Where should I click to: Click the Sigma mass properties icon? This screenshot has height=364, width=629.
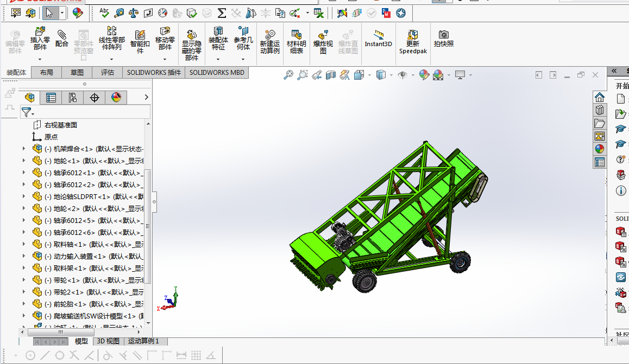(x=222, y=13)
